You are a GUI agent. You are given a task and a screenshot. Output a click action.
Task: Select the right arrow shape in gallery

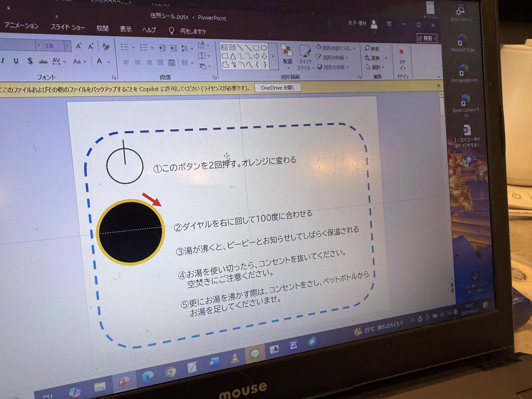pyautogui.click(x=256, y=57)
